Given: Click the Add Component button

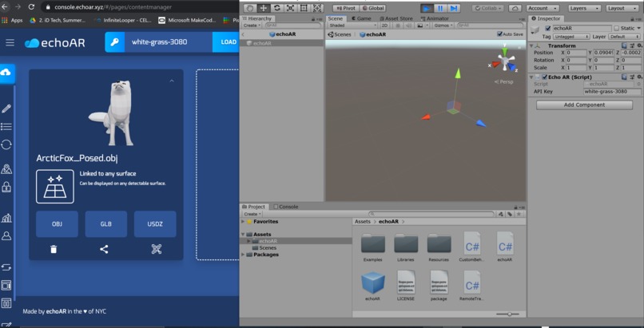Looking at the screenshot, I should [584, 105].
